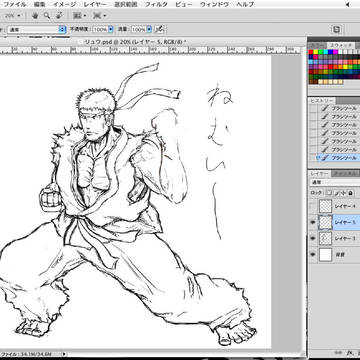This screenshot has width=360, height=360.
Task: Pick the cyan swatch in the top row
Action: click(x=326, y=52)
